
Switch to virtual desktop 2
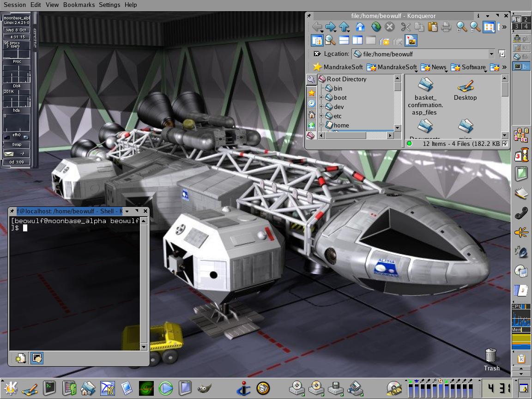526,19
